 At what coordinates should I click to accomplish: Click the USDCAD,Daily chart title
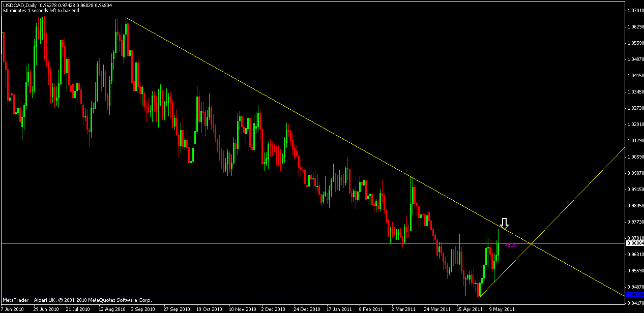coord(21,4)
